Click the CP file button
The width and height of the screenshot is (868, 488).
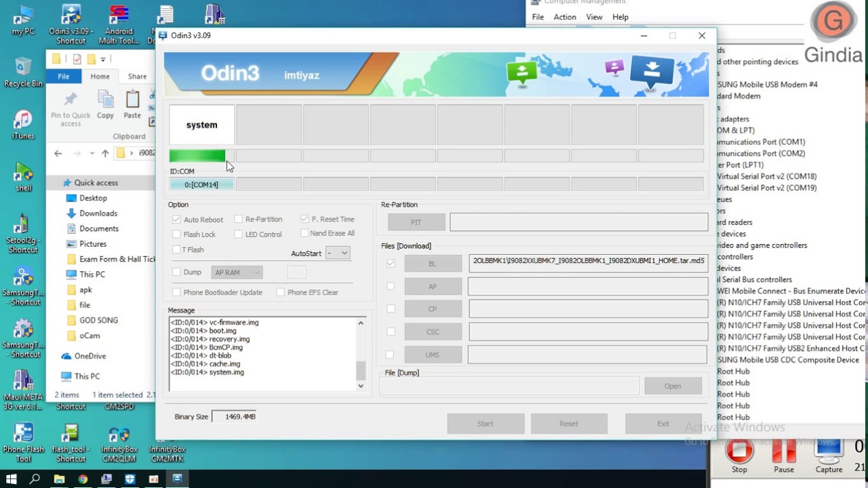click(433, 309)
